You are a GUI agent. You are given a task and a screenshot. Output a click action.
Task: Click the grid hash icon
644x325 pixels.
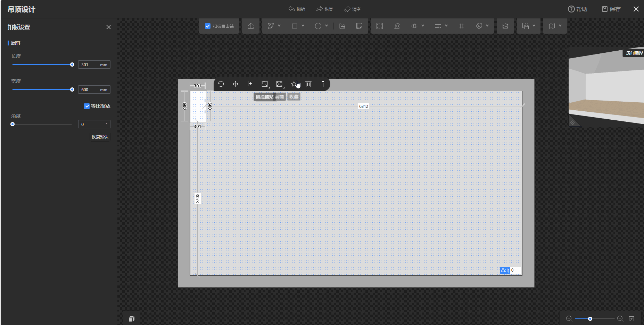(462, 26)
